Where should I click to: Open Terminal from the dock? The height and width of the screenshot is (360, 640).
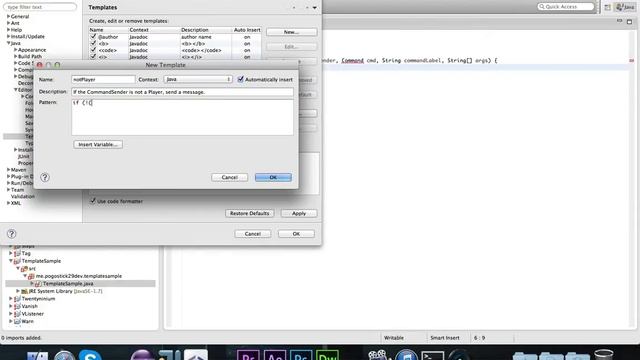432,356
